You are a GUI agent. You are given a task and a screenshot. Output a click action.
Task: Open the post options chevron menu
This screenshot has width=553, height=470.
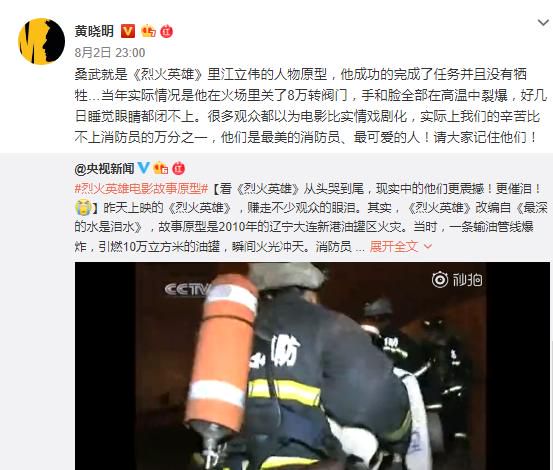click(x=543, y=23)
